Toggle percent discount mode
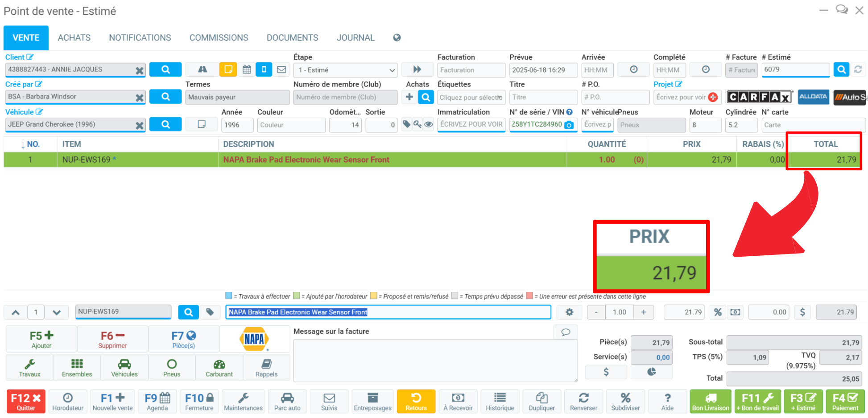The width and height of the screenshot is (868, 418). 717,312
